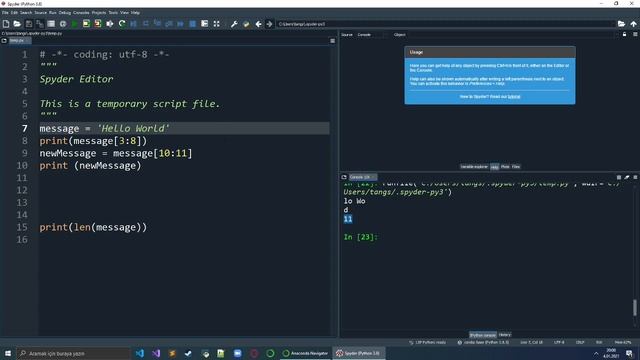Open the Source menu
The width and height of the screenshot is (640, 360).
40,13
